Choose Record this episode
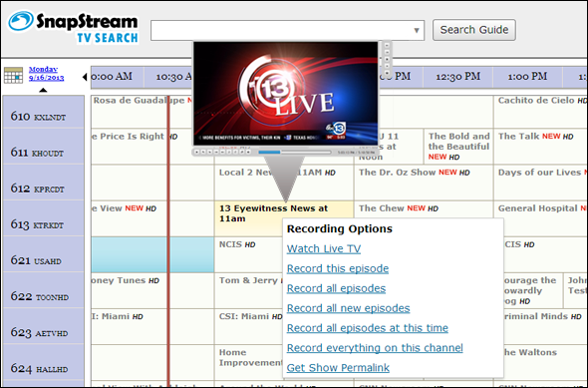 338,268
